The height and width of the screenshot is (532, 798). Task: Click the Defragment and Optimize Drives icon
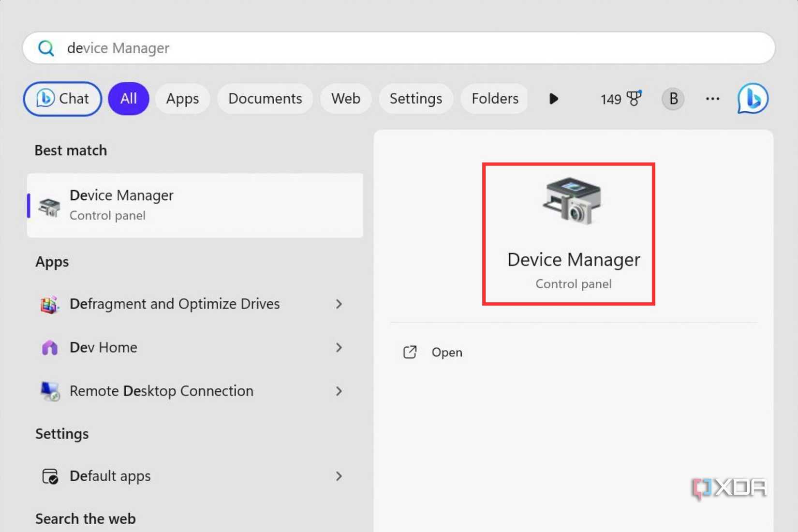coord(49,304)
